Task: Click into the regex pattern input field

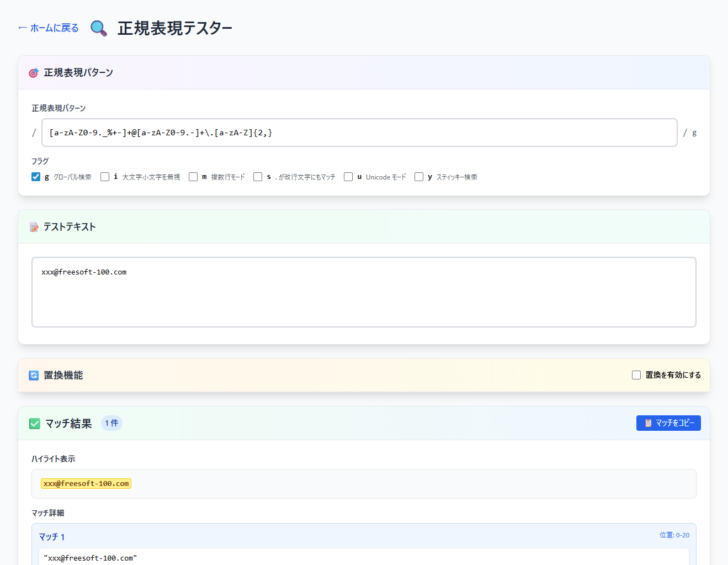Action: (359, 133)
